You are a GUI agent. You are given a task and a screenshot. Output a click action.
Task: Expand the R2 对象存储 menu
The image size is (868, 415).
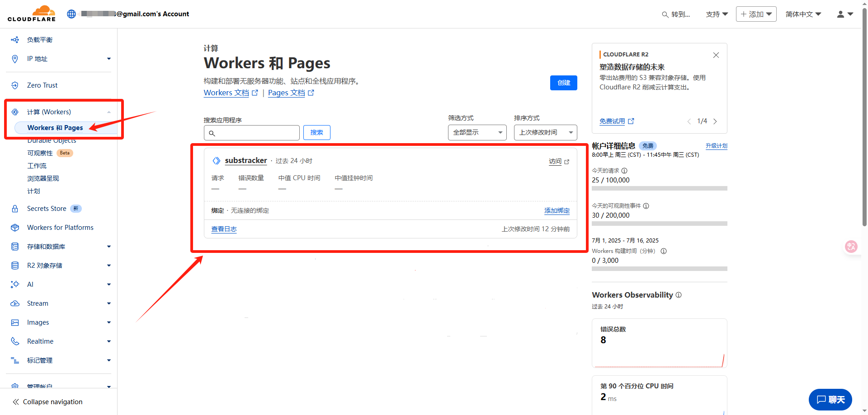coord(109,266)
